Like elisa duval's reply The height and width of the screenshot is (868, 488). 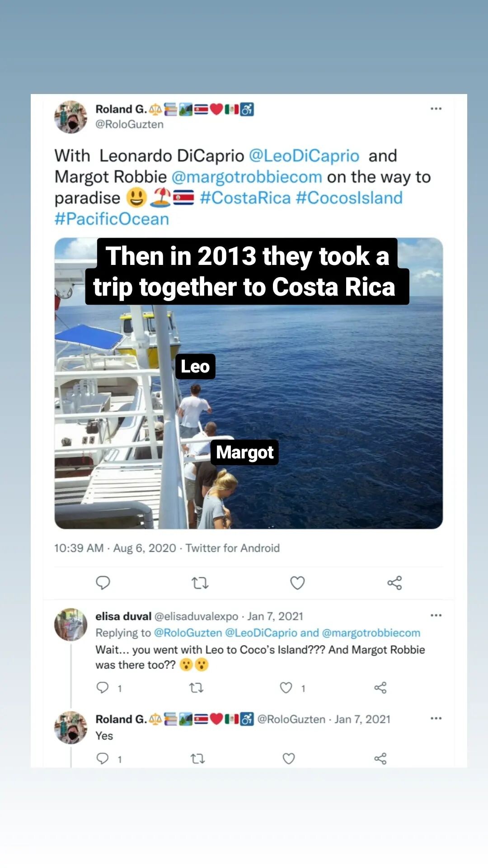[286, 688]
